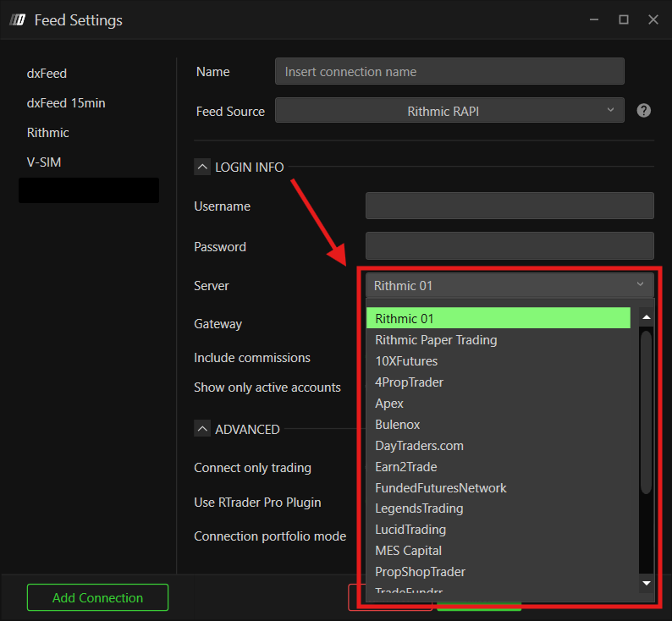Viewport: 672px width, 621px height.
Task: Click the server list scrollbar thumb
Action: 646,412
